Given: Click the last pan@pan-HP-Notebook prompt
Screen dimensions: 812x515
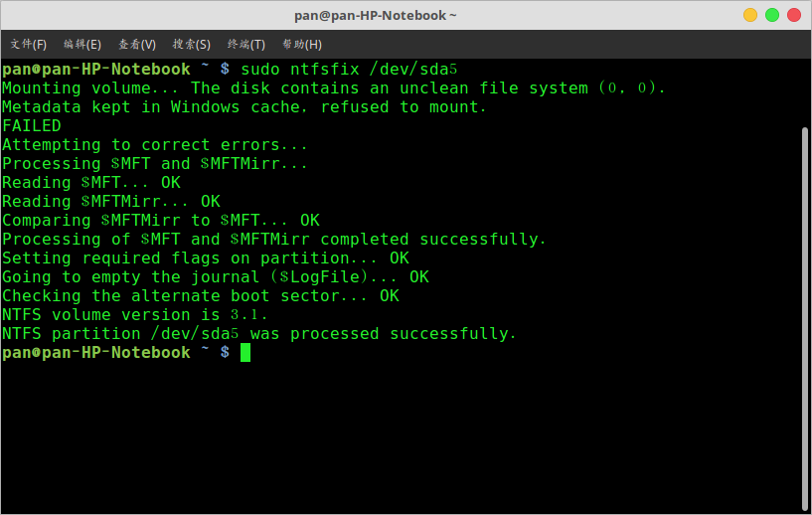Looking at the screenshot, I should [x=95, y=353].
